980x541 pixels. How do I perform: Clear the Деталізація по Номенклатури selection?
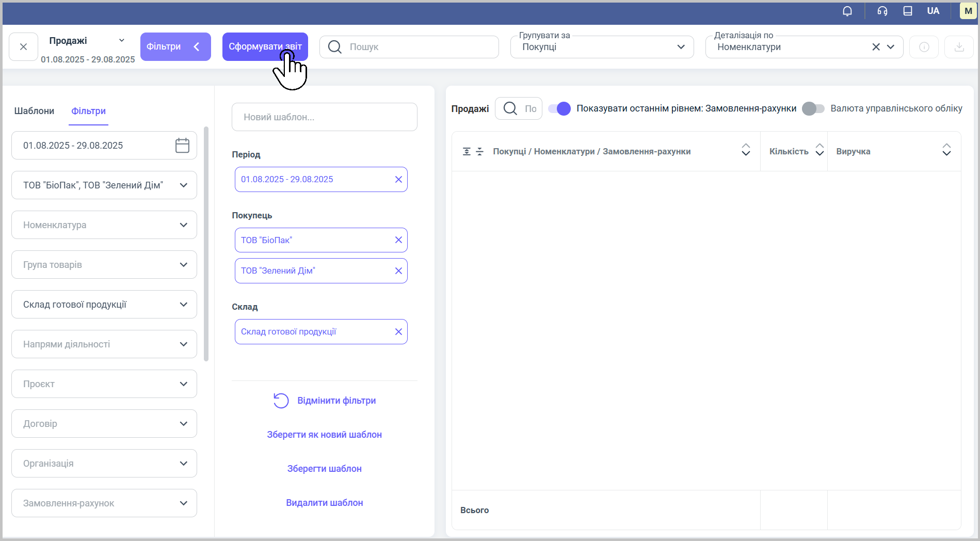[x=875, y=47]
